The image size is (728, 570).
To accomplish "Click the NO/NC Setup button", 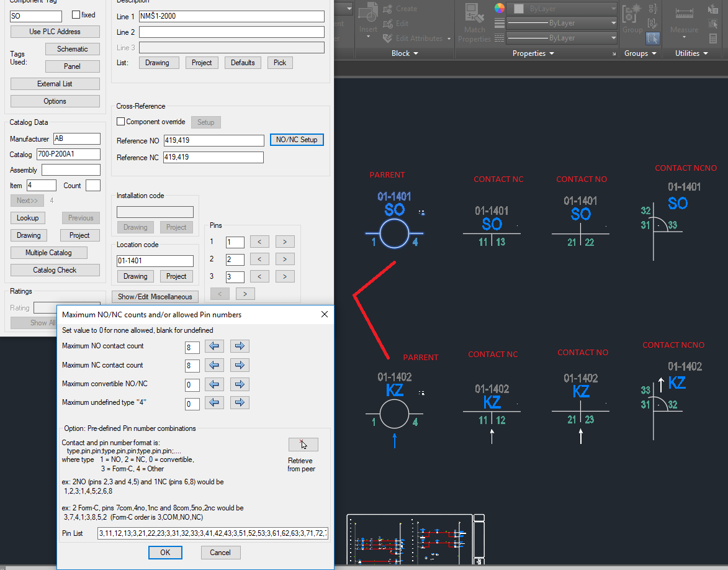I will tap(297, 140).
